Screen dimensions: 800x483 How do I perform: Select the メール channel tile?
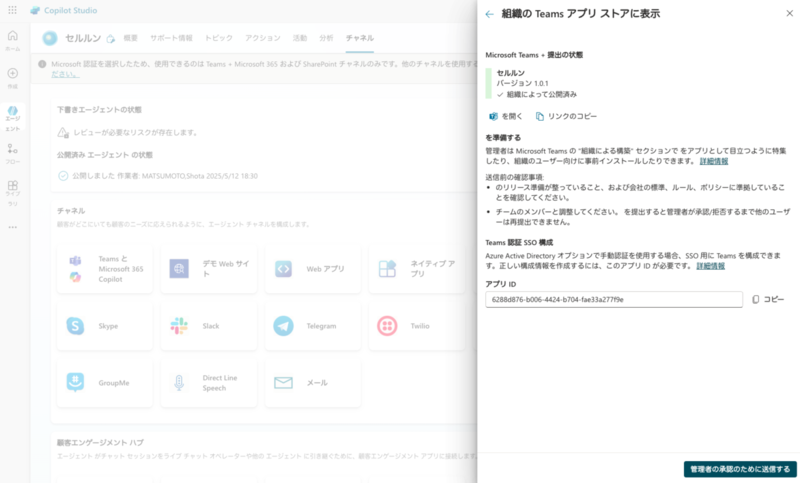(313, 383)
